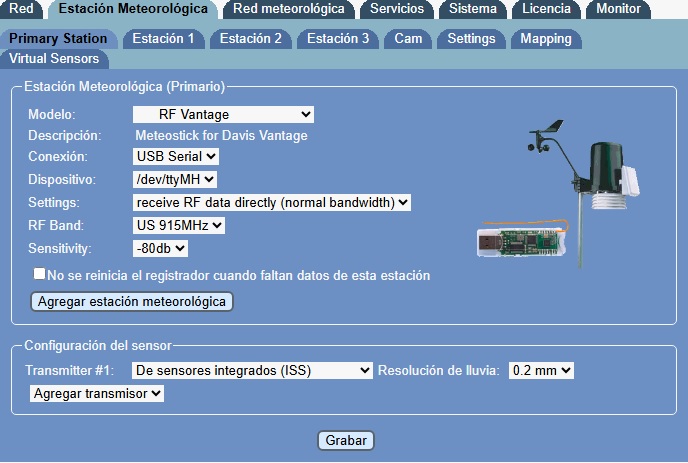The width and height of the screenshot is (688, 463).
Task: Open Transmitter #1 sensor type dropdown
Action: (x=252, y=371)
